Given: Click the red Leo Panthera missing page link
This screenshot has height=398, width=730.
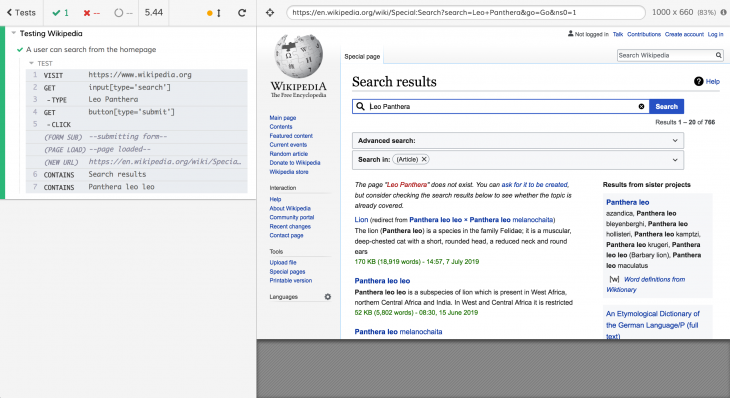Looking at the screenshot, I should click(x=406, y=185).
